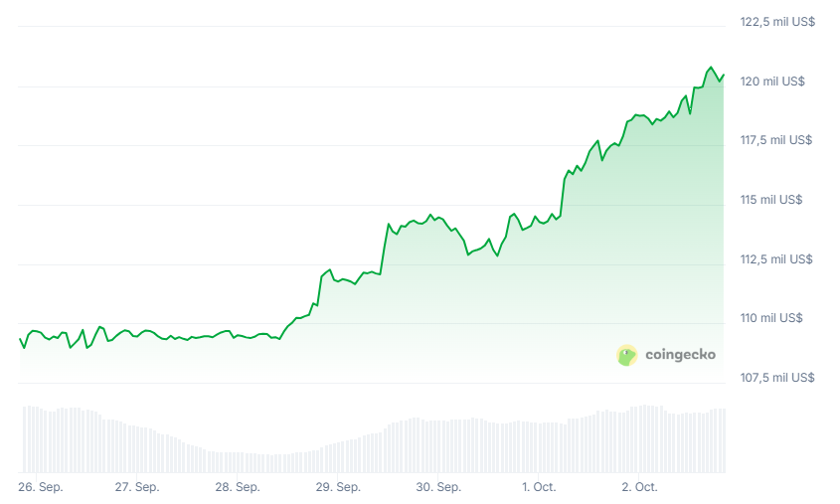Viewport: 840px width, 504px height.
Task: Click the 28. Sep. date label
Action: click(238, 487)
